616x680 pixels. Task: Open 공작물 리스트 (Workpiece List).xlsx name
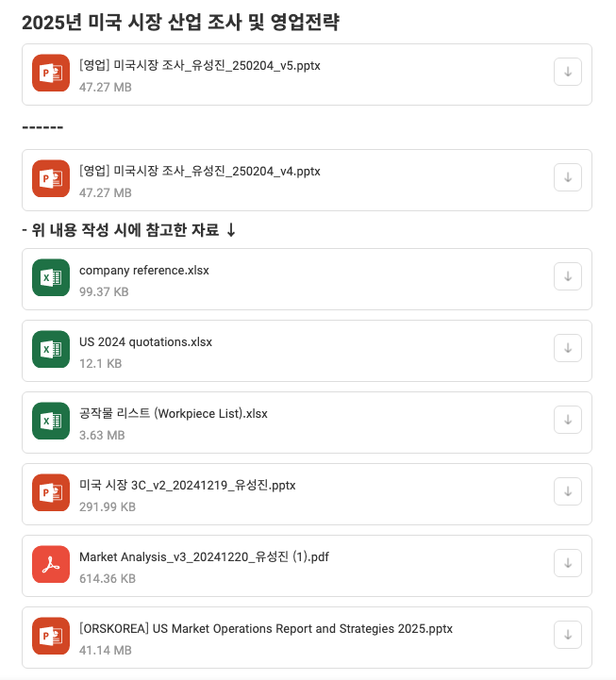coord(173,413)
